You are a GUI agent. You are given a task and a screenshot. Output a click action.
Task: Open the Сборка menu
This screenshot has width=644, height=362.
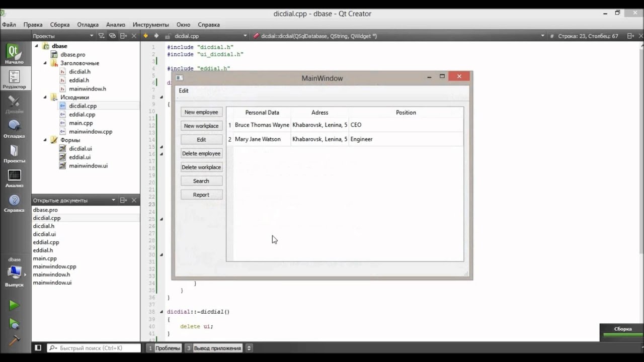pyautogui.click(x=60, y=25)
